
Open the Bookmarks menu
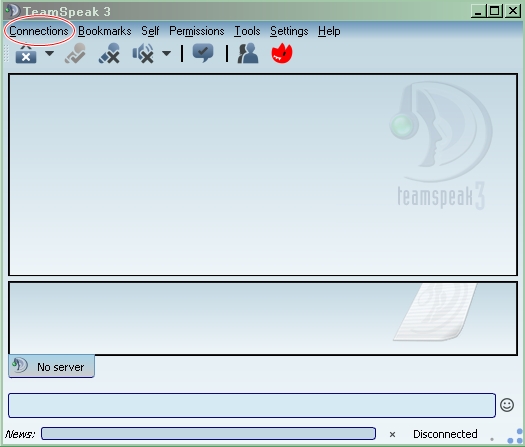point(105,31)
